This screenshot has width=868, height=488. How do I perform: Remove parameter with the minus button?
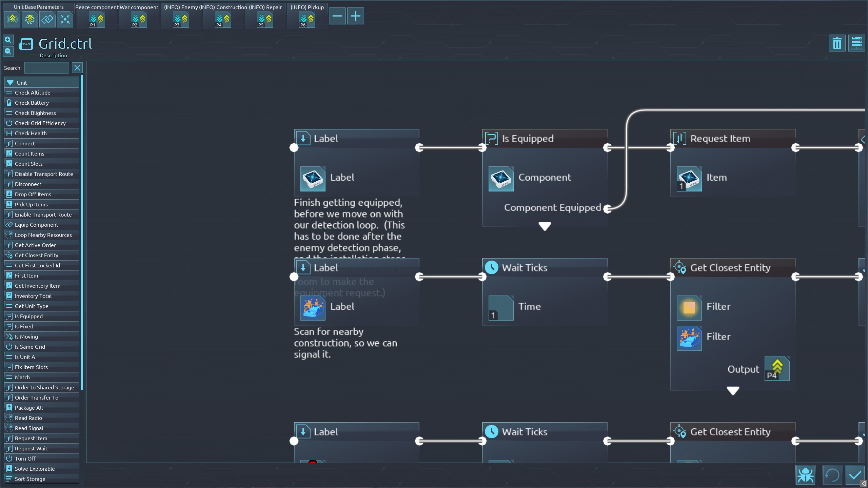(337, 16)
